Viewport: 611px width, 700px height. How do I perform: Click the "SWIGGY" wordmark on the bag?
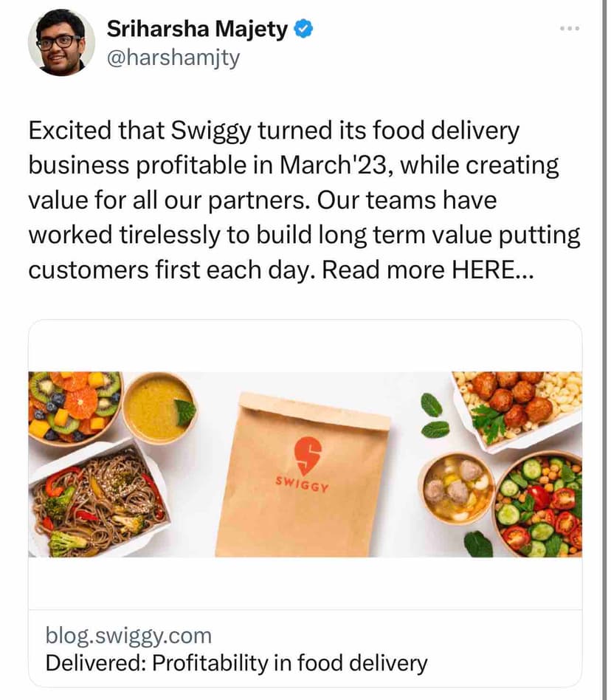[303, 484]
